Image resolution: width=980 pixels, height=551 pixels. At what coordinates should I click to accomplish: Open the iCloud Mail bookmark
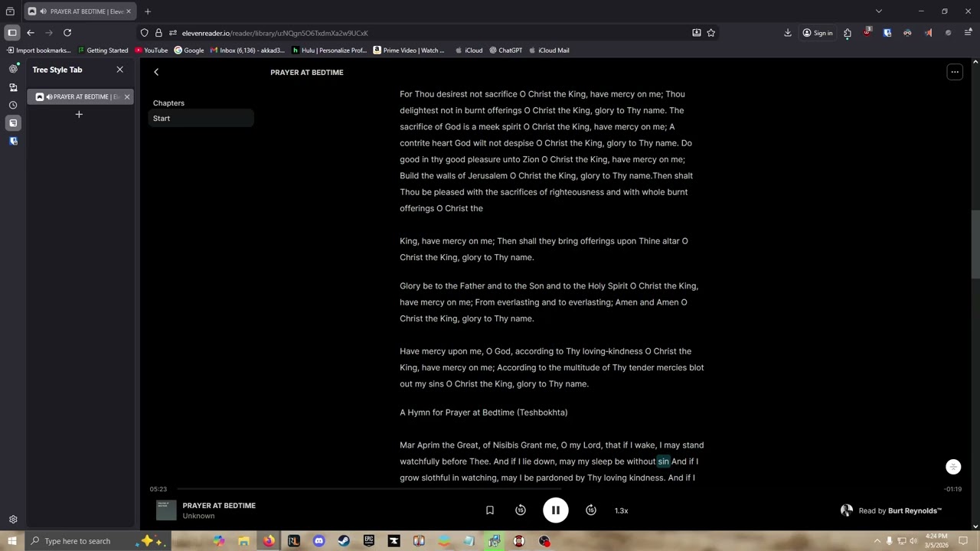[x=549, y=51]
